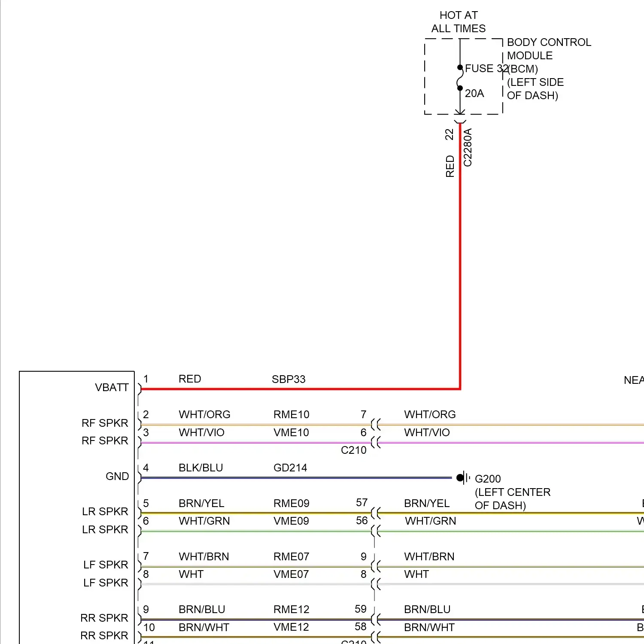Screen dimensions: 644x644
Task: Select the RME10 circuit code
Action: tap(292, 415)
